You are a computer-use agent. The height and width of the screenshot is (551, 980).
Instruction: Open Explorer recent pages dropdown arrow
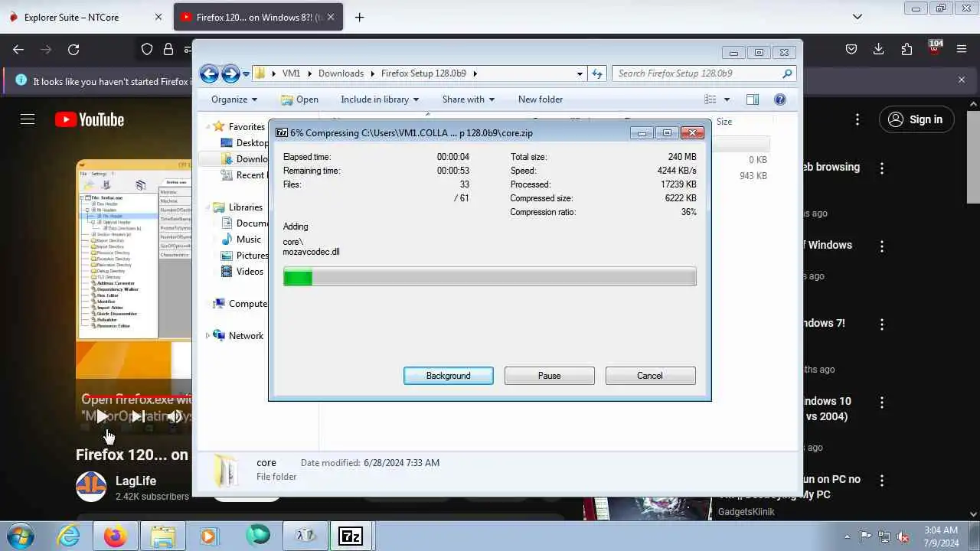coord(246,74)
